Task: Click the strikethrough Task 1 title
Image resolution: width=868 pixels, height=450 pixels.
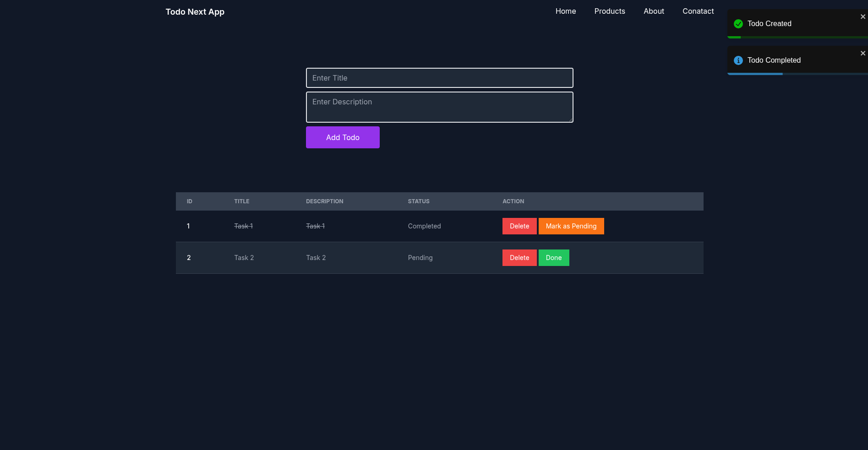Action: 243,226
